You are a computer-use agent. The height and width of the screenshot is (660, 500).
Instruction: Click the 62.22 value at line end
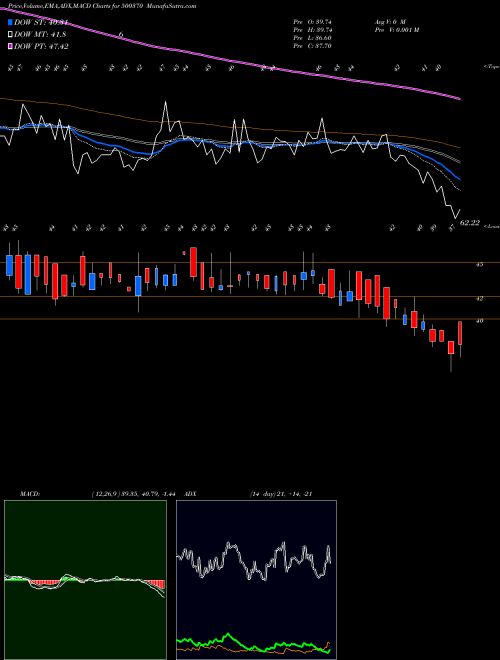coord(470,223)
